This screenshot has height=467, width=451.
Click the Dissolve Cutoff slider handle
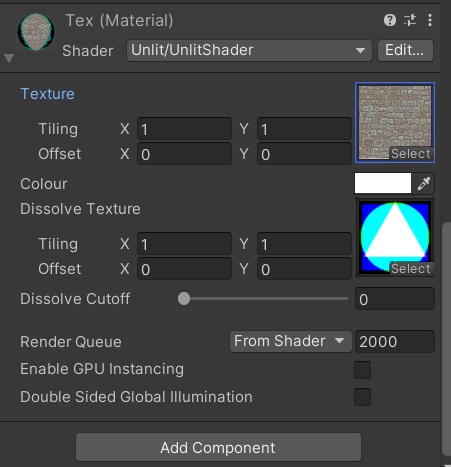tap(184, 299)
